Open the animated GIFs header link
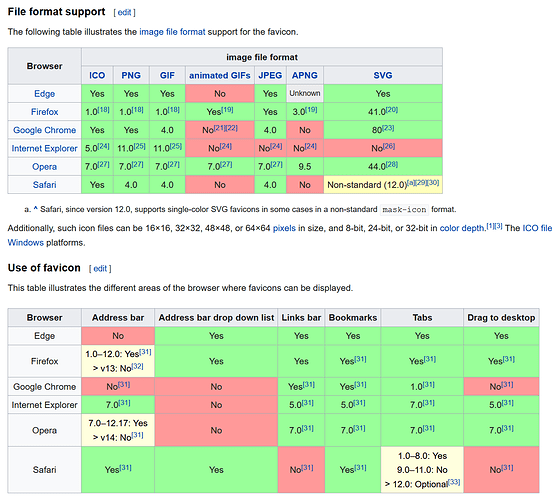Image resolution: width=552 pixels, height=500 pixels. 220,75
